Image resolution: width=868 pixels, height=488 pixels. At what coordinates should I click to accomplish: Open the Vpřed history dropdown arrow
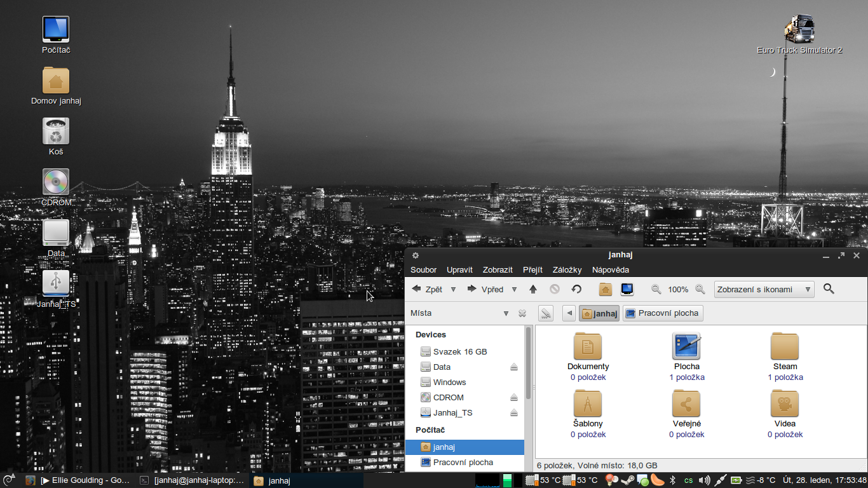coord(514,289)
